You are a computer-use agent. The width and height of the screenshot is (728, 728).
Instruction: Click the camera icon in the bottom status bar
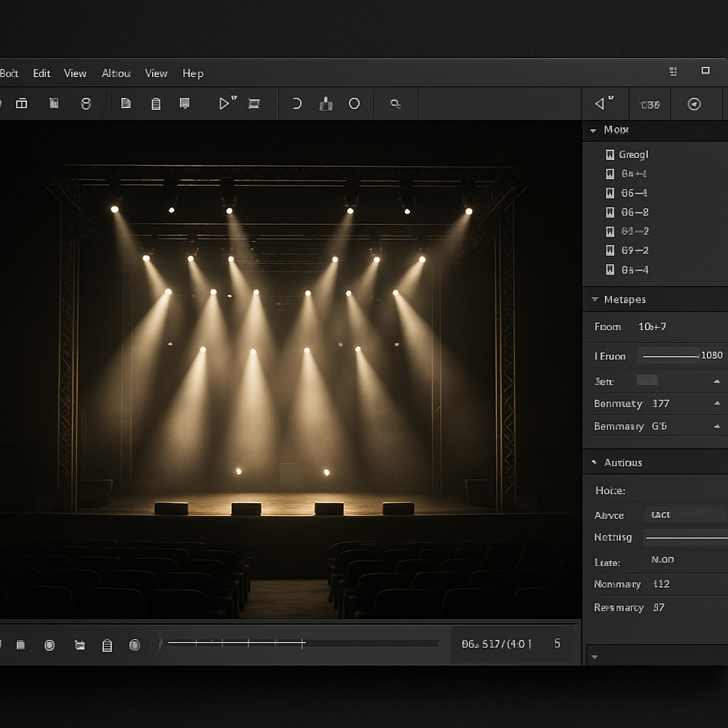79,645
